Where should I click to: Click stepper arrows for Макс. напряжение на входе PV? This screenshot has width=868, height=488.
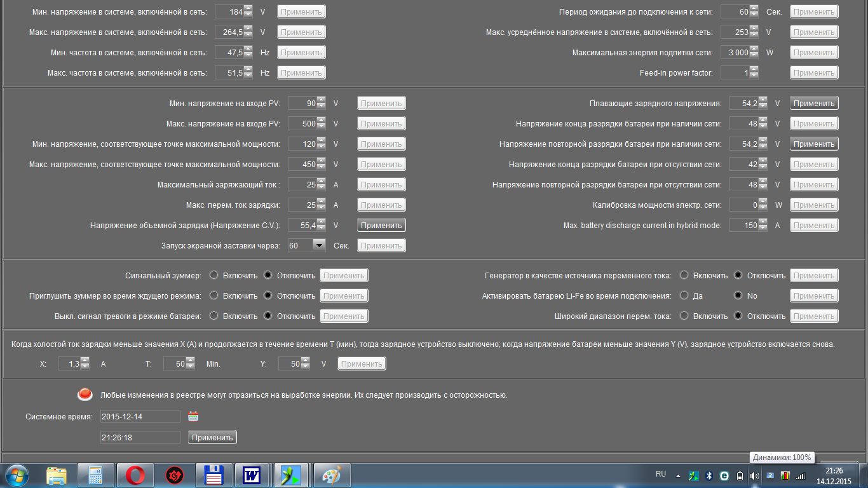coord(321,123)
